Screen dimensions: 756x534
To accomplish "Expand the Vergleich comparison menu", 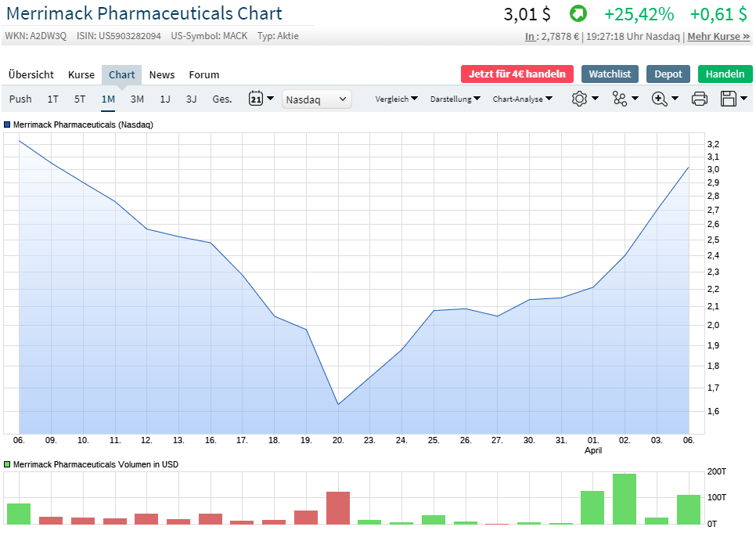I will pos(396,99).
